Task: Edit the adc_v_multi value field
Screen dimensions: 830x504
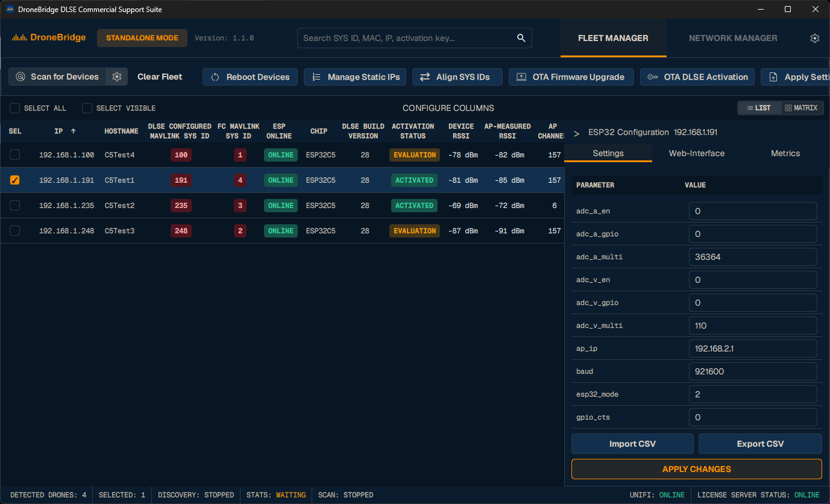Action: click(753, 326)
